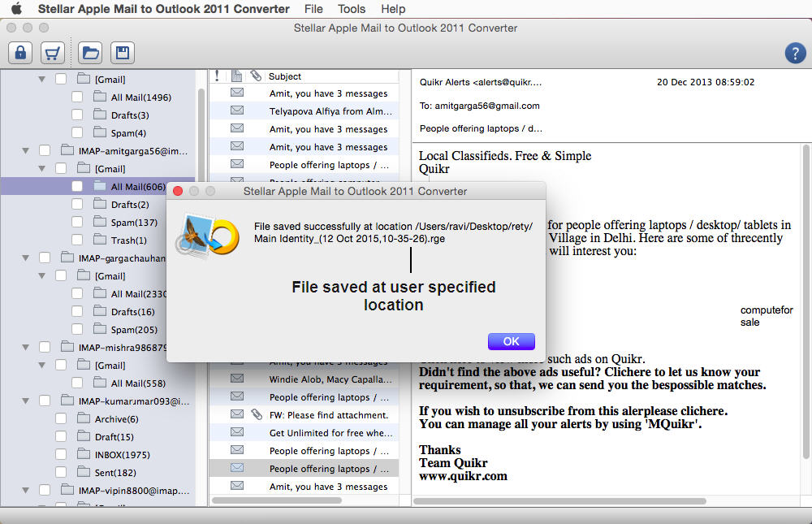Collapse the IMAP-mishra986879 account tree
Viewport: 812px width, 524px height.
click(x=25, y=347)
